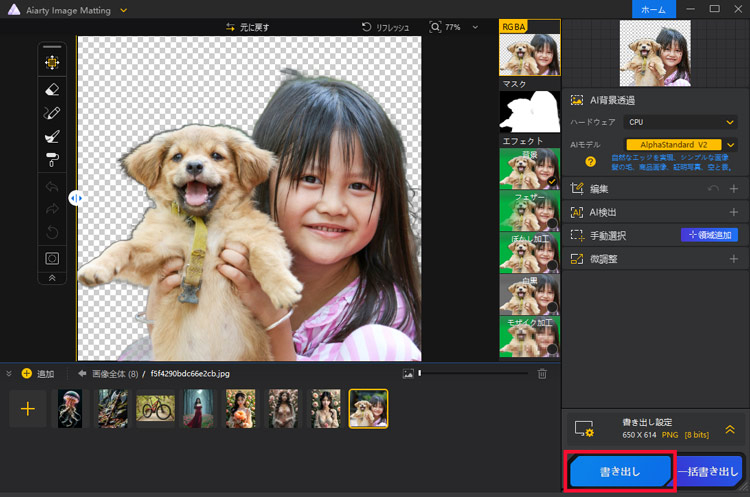750x497 pixels.
Task: Expand the 微調整 section with plus
Action: point(734,259)
